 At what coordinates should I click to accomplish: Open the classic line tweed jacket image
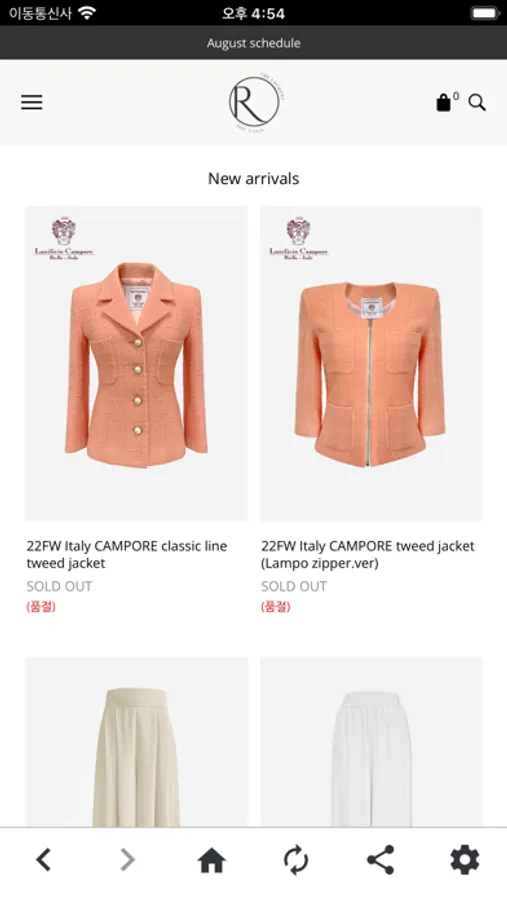coord(137,363)
